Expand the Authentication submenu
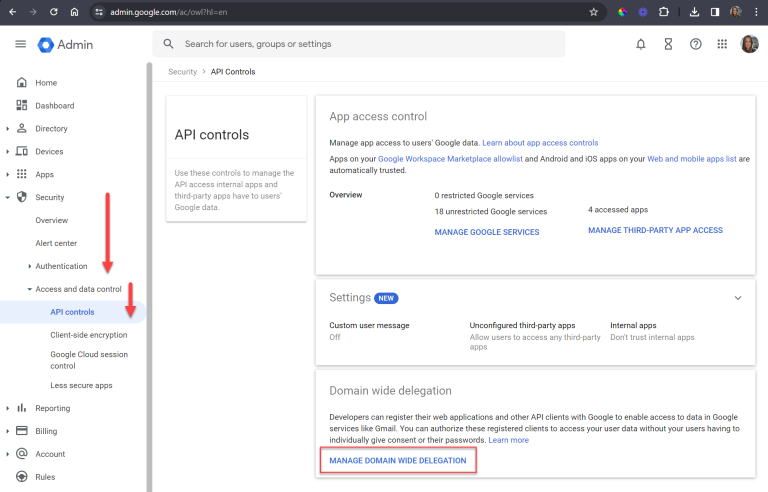This screenshot has width=768, height=492. click(30, 266)
